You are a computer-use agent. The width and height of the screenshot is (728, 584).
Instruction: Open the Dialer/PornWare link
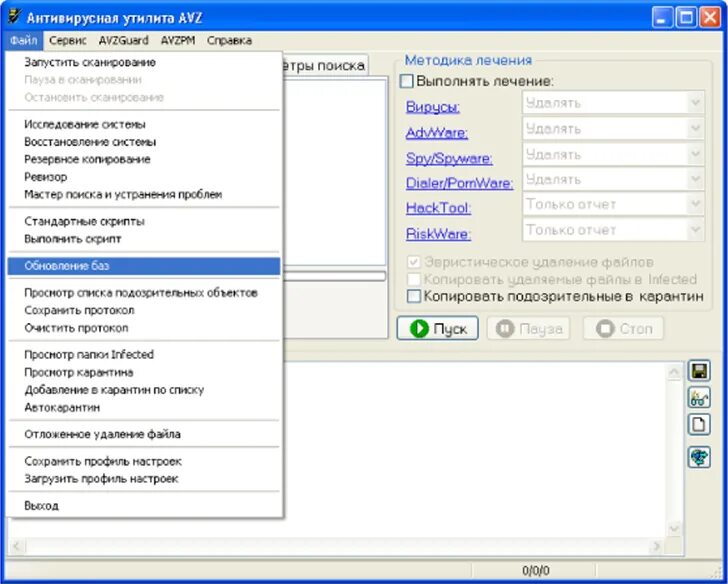[460, 183]
